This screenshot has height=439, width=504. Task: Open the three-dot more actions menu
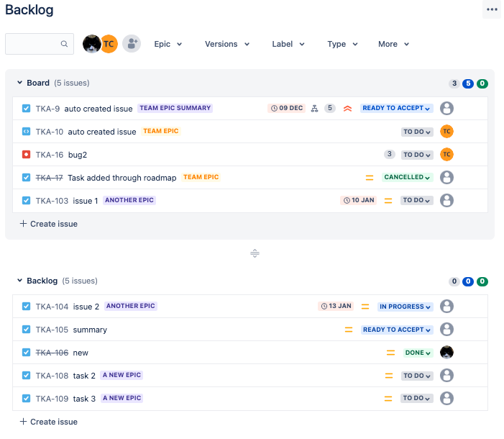pyautogui.click(x=492, y=9)
